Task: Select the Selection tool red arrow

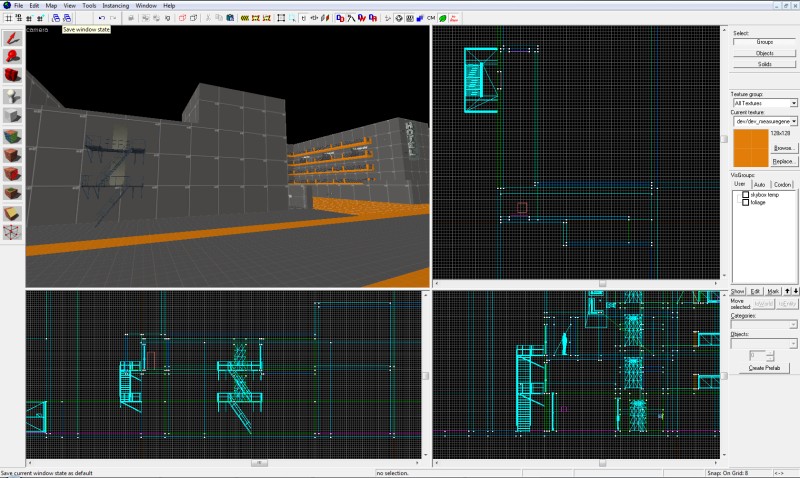Action: [12, 38]
